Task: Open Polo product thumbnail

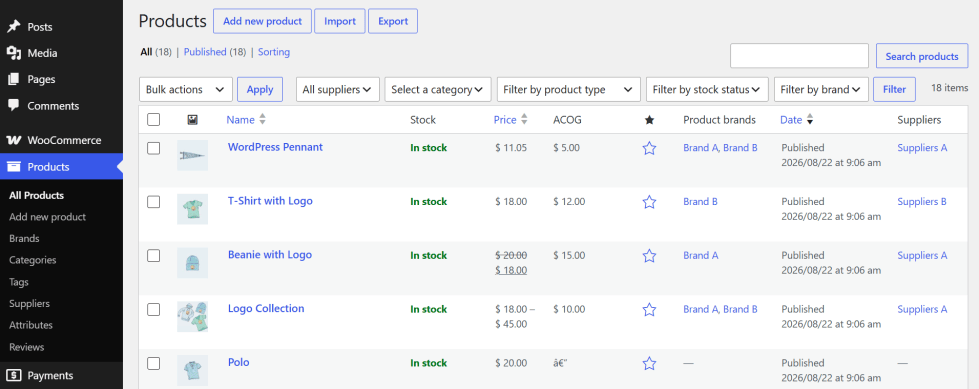Action: (192, 370)
